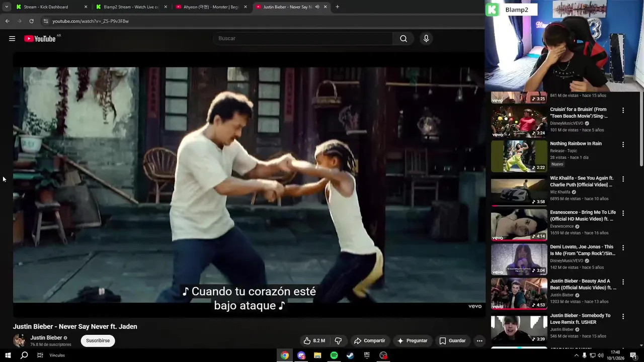The width and height of the screenshot is (644, 362).
Task: Open the YouTube hamburger guide menu
Action: pyautogui.click(x=12, y=39)
